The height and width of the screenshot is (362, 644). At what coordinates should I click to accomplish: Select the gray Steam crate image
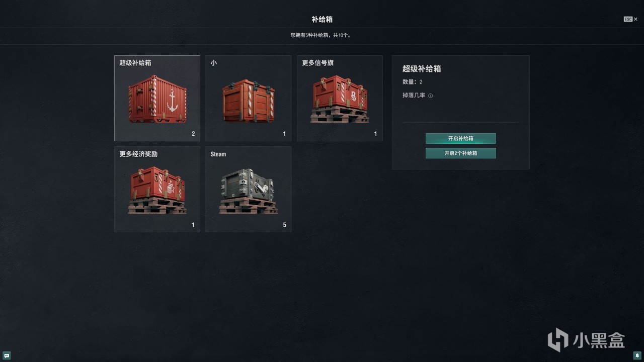[249, 191]
